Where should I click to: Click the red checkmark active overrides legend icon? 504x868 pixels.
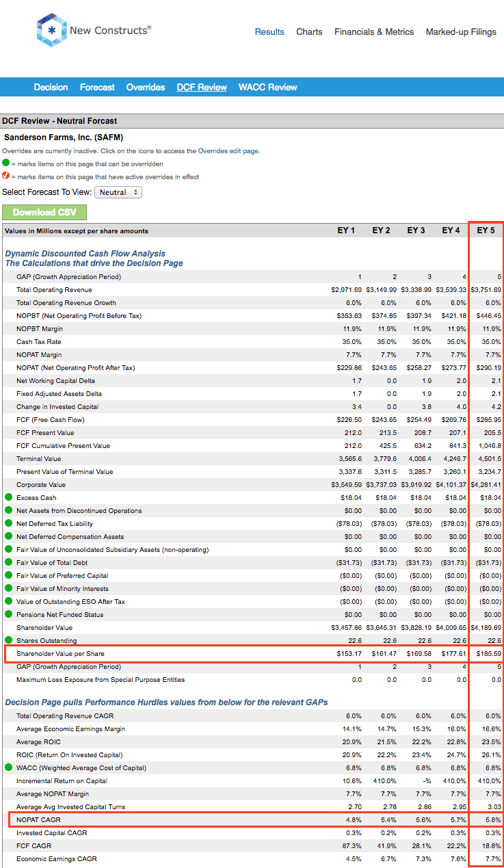(6, 176)
